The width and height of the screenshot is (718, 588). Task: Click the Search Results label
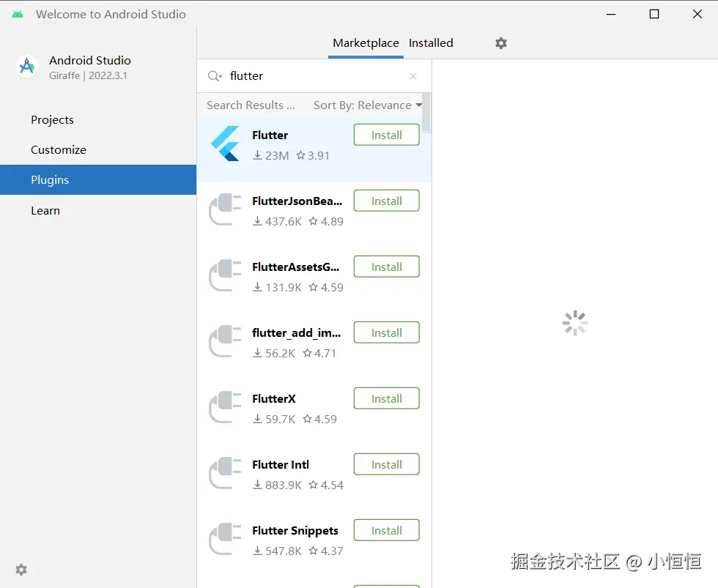click(x=251, y=105)
